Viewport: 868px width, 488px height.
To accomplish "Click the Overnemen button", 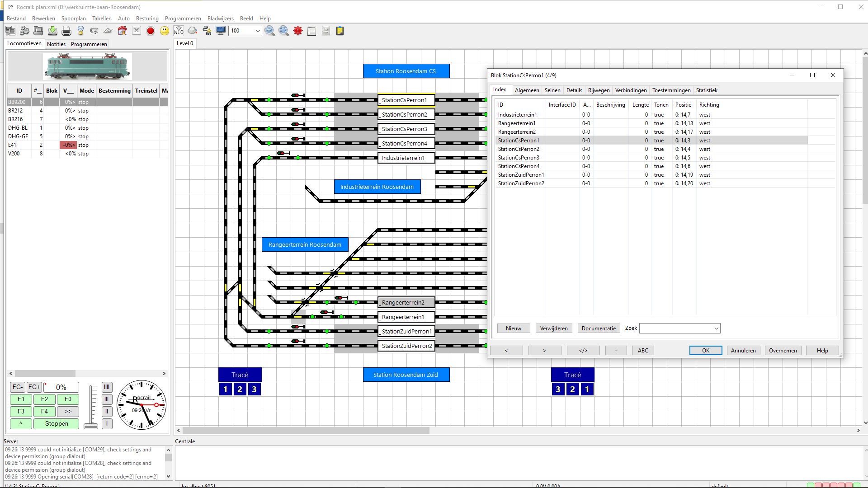I will [x=783, y=351].
